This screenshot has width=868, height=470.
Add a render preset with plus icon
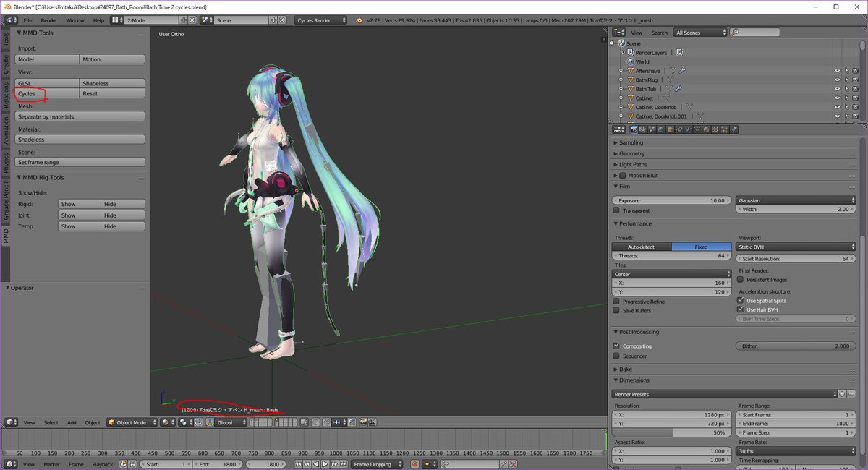(x=842, y=394)
